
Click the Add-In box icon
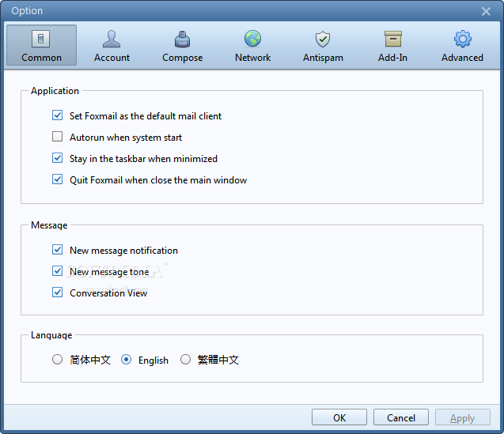point(392,39)
